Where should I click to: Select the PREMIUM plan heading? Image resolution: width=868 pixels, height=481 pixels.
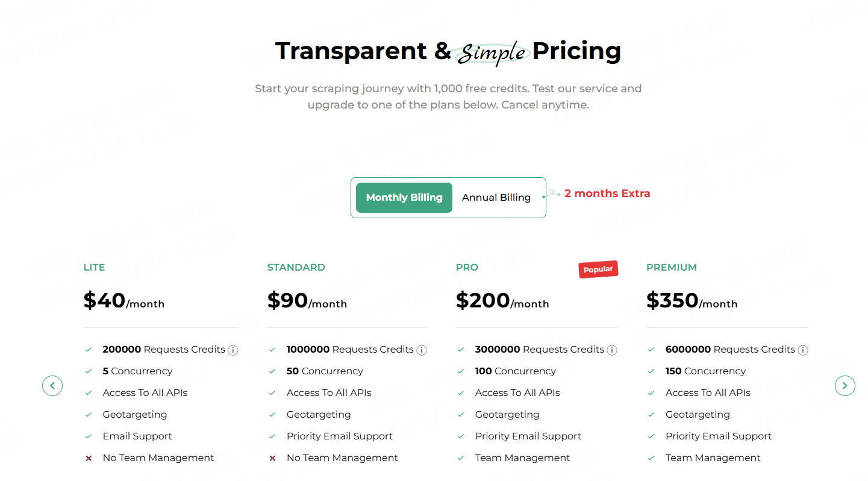coord(672,267)
